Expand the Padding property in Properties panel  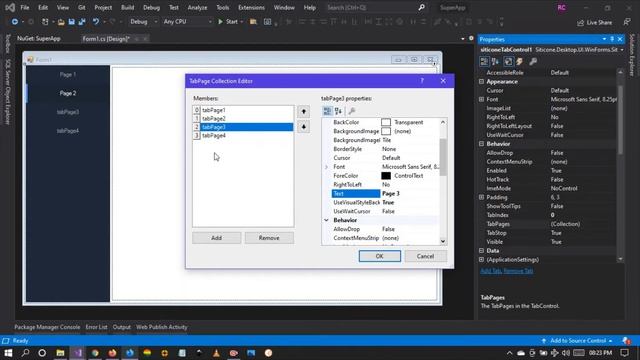click(x=481, y=197)
